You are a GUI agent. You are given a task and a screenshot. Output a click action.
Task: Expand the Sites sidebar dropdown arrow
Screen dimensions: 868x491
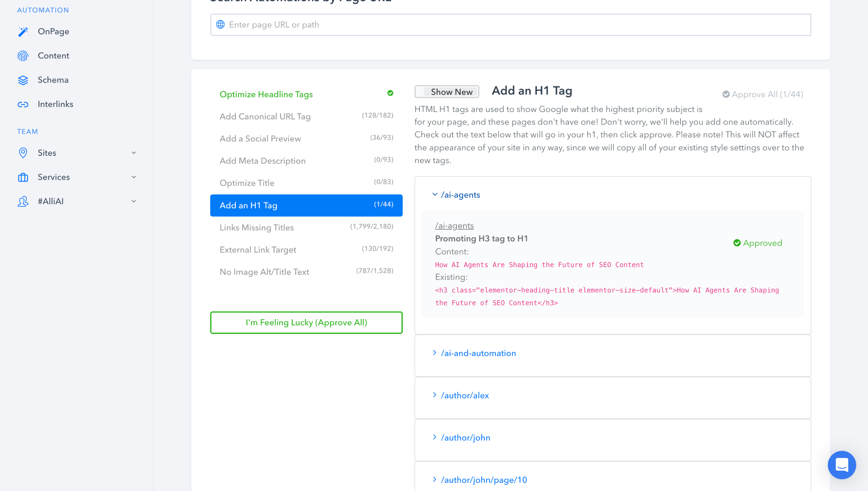(x=134, y=153)
